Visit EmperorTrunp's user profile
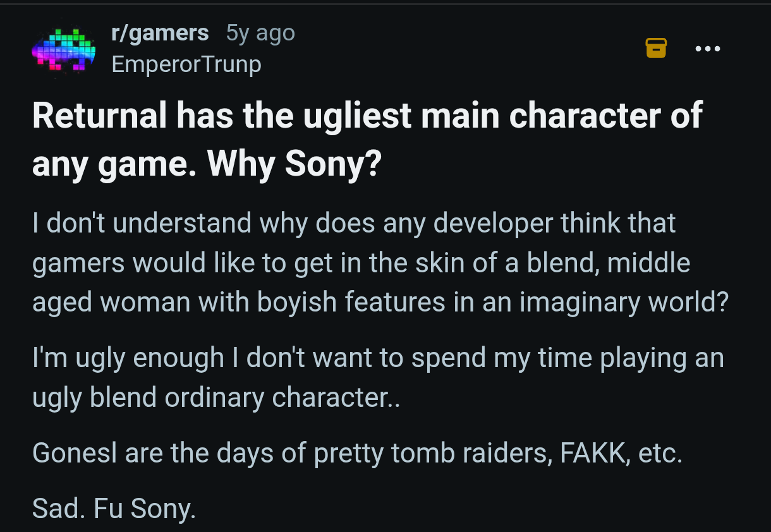This screenshot has height=532, width=771. tap(186, 64)
